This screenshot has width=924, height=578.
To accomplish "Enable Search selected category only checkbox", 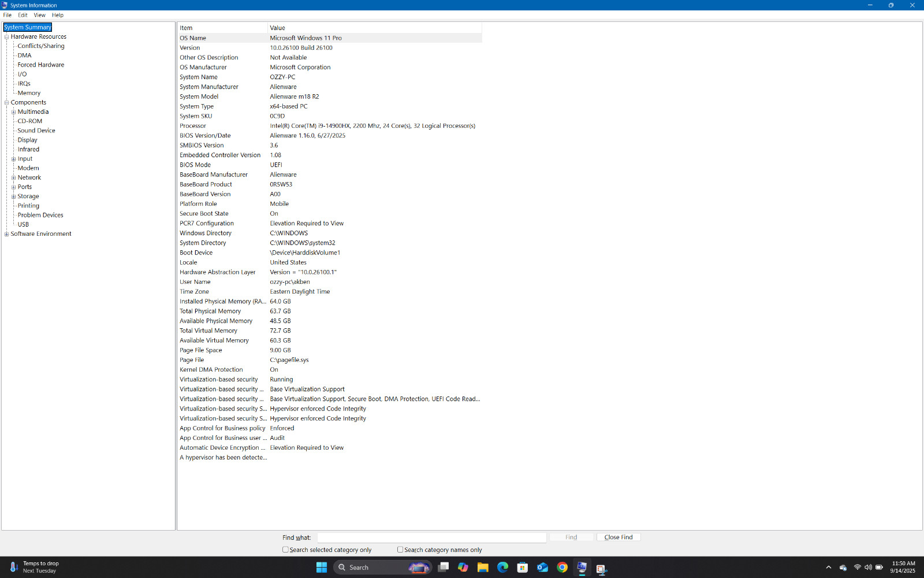I will point(285,550).
